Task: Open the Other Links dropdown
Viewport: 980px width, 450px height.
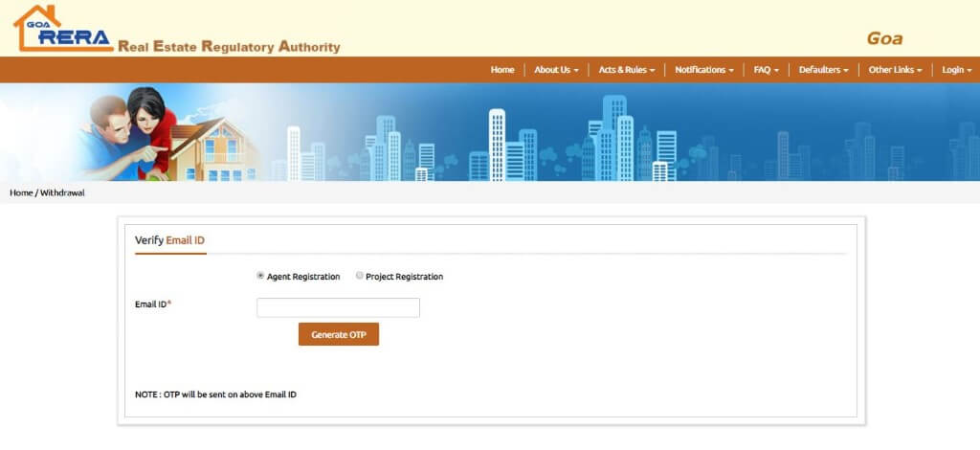Action: click(x=895, y=70)
